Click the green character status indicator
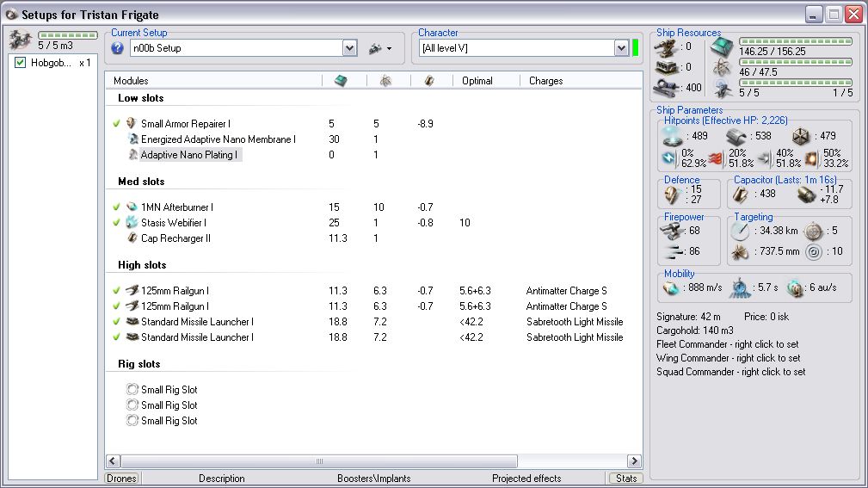 635,48
